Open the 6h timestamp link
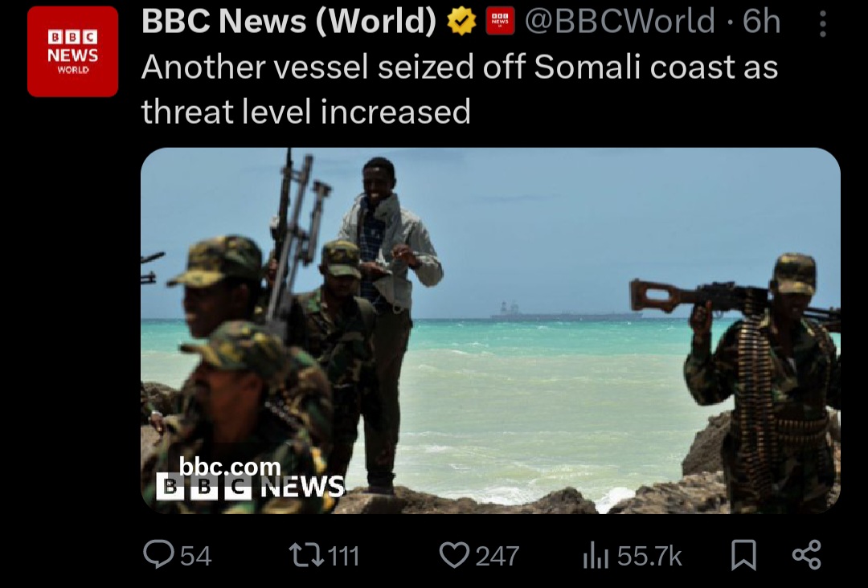 tap(761, 21)
